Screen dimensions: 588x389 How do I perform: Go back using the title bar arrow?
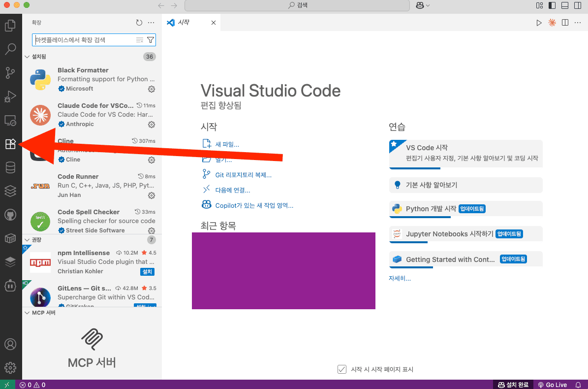(x=161, y=5)
